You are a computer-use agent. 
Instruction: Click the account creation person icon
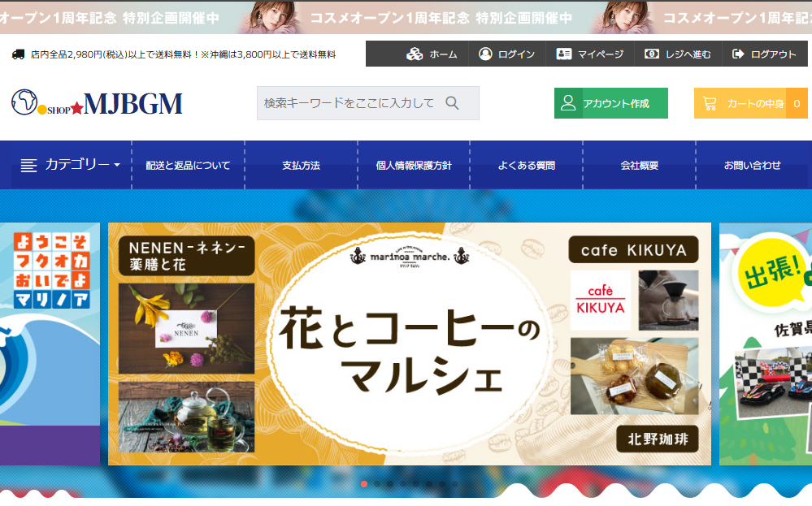pyautogui.click(x=568, y=103)
